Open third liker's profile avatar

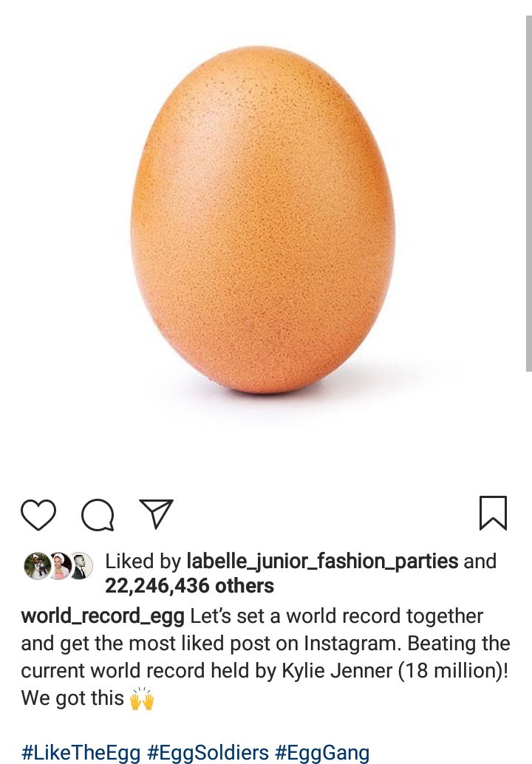(81, 566)
